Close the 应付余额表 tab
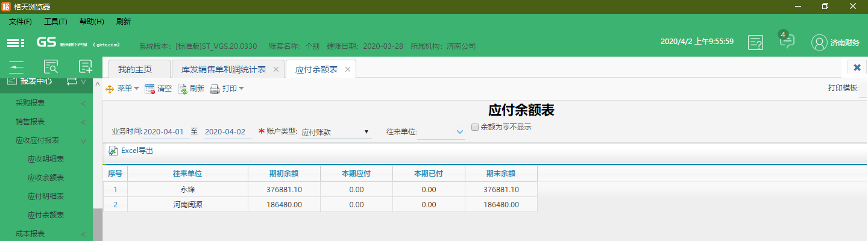The height and width of the screenshot is (241, 868). click(x=347, y=69)
